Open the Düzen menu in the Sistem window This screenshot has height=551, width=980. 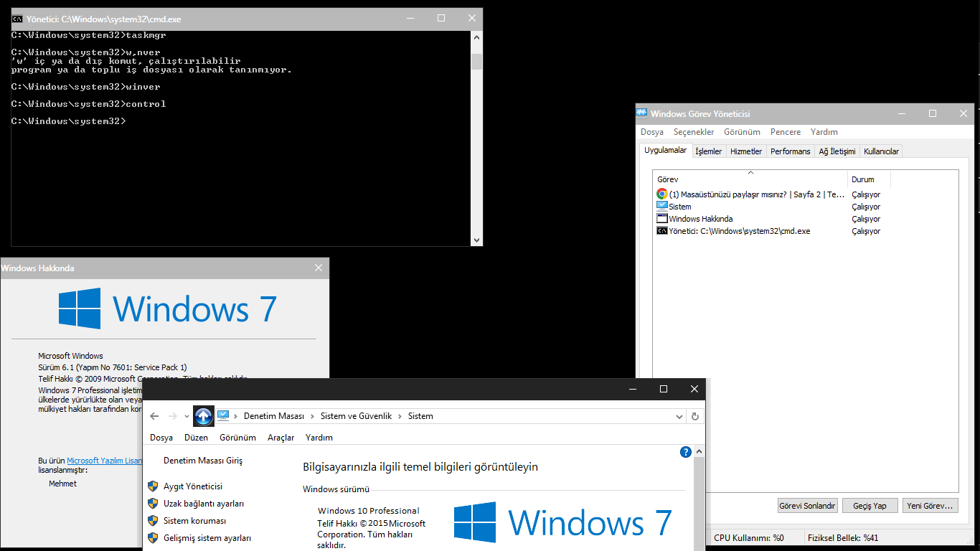click(196, 438)
